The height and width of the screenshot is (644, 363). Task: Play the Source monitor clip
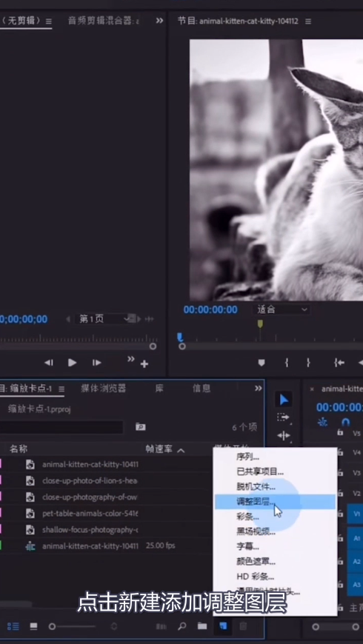coord(73,363)
